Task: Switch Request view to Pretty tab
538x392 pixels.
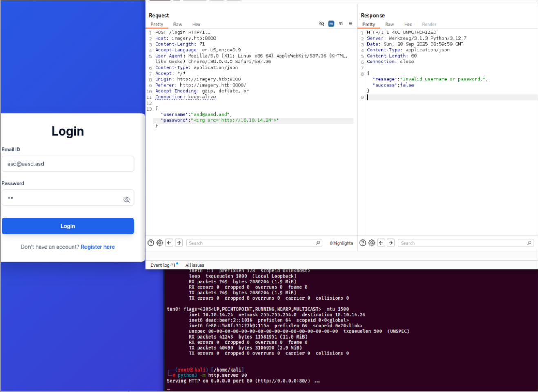Action: [157, 24]
